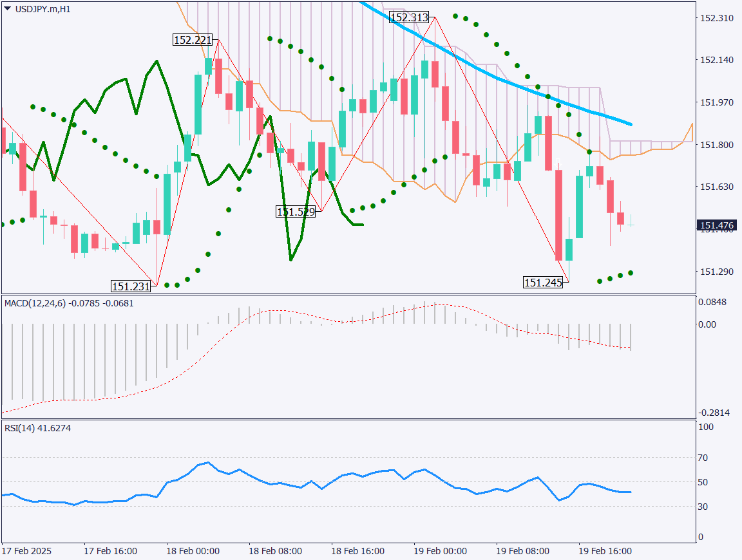This screenshot has height=560, width=742.
Task: Open the dropdown triangle beside USDJPY.m,H1
Action: point(7,9)
